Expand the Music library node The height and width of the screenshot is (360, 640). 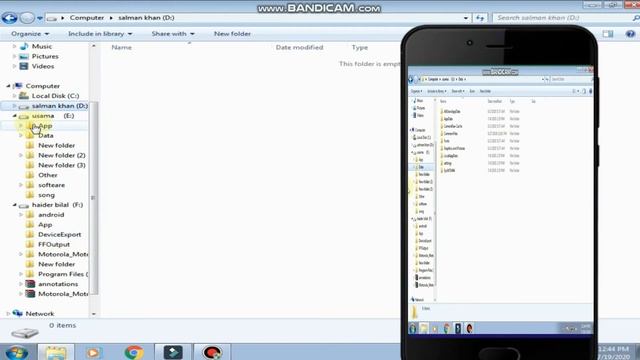coord(14,47)
